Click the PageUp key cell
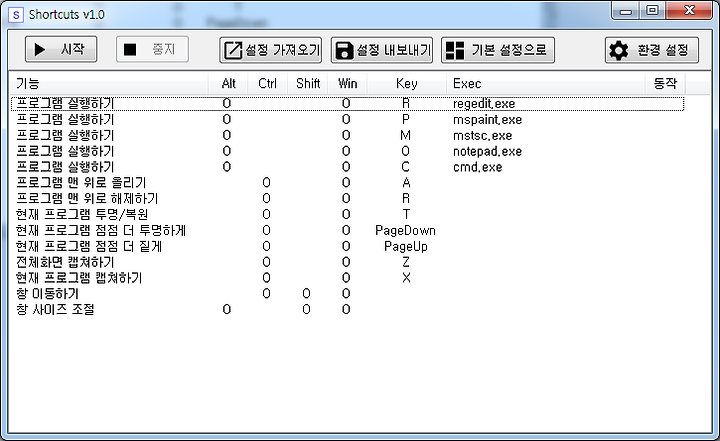Image resolution: width=720 pixels, height=441 pixels. pos(406,247)
